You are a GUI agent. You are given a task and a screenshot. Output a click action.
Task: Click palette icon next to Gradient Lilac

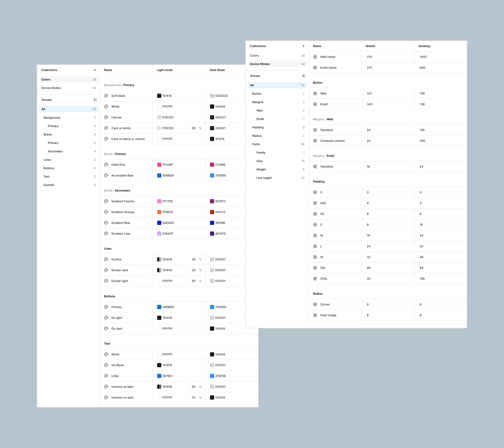106,233
